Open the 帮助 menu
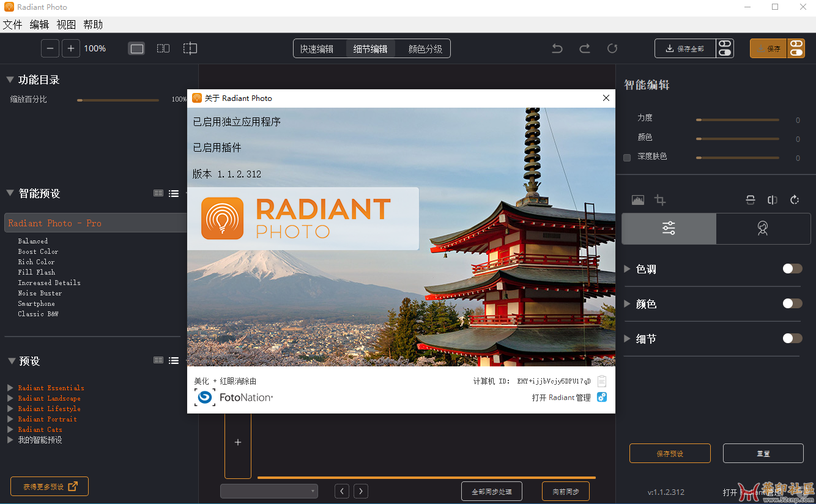This screenshot has width=816, height=504. click(93, 24)
